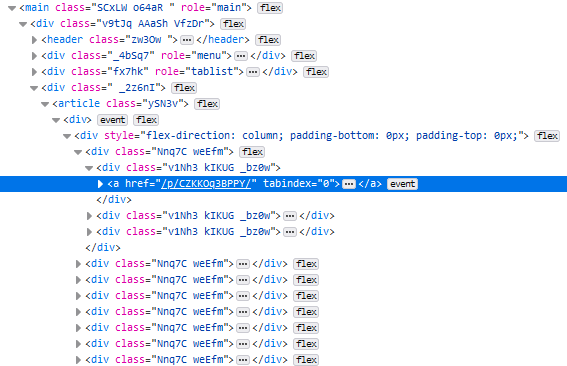
Task: Toggle flex badge on the header row
Action: point(268,40)
